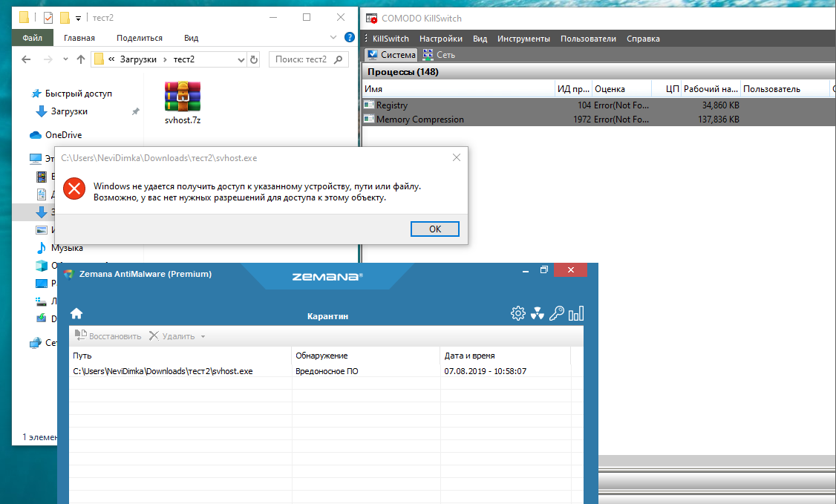The width and height of the screenshot is (836, 504).
Task: Open the KillSwitch menu
Action: coord(391,39)
